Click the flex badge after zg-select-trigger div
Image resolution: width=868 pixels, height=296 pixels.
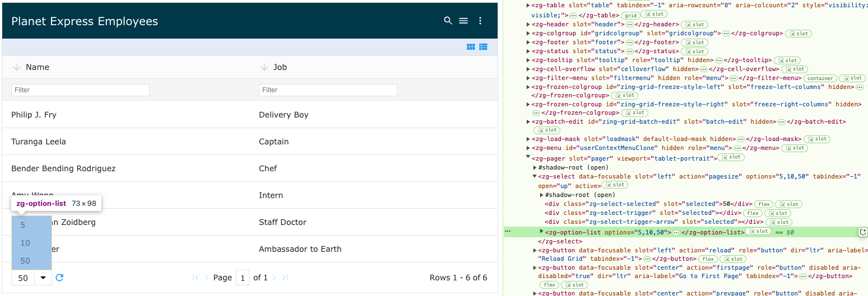click(x=753, y=213)
